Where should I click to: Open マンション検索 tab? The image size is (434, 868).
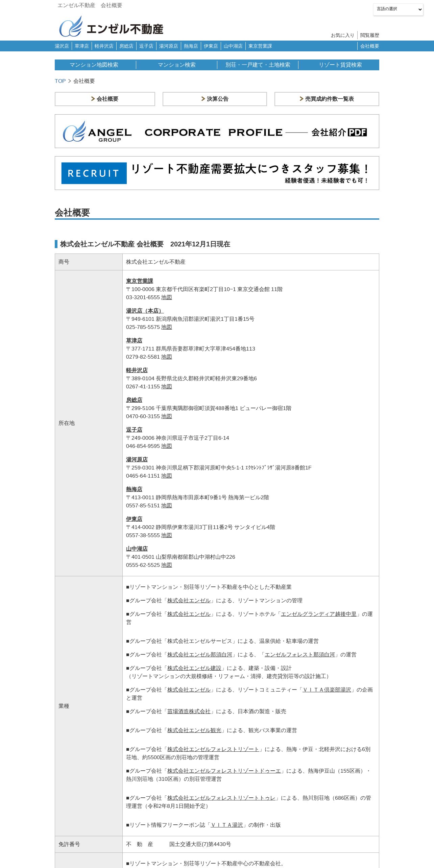pos(177,65)
